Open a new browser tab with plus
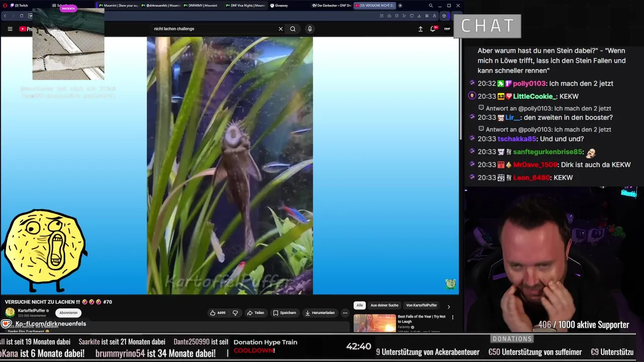 pyautogui.click(x=400, y=6)
